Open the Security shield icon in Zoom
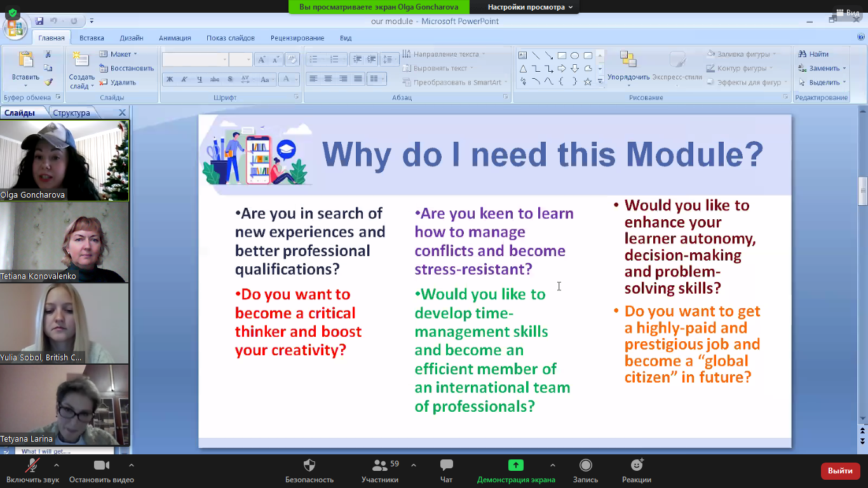The height and width of the screenshot is (488, 868). coord(309,466)
